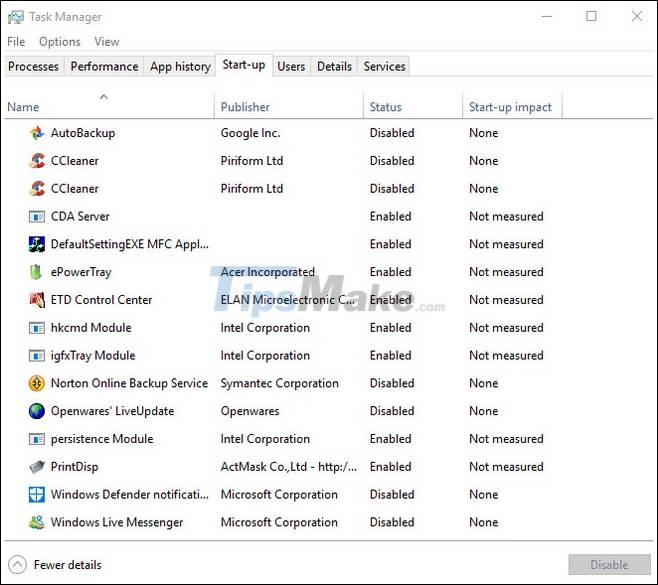This screenshot has width=658, height=585.
Task: Maximize the Task Manager window
Action: [591, 16]
